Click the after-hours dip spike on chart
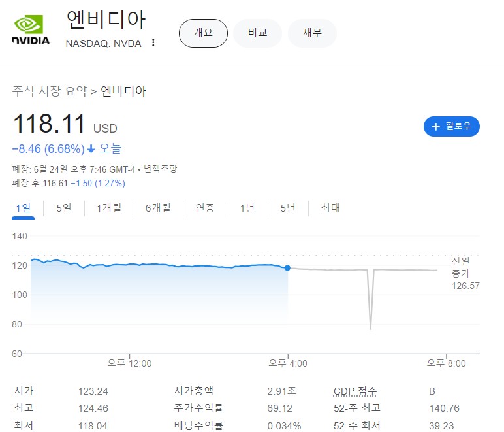Screen dimensions: 504x432 (371, 299)
